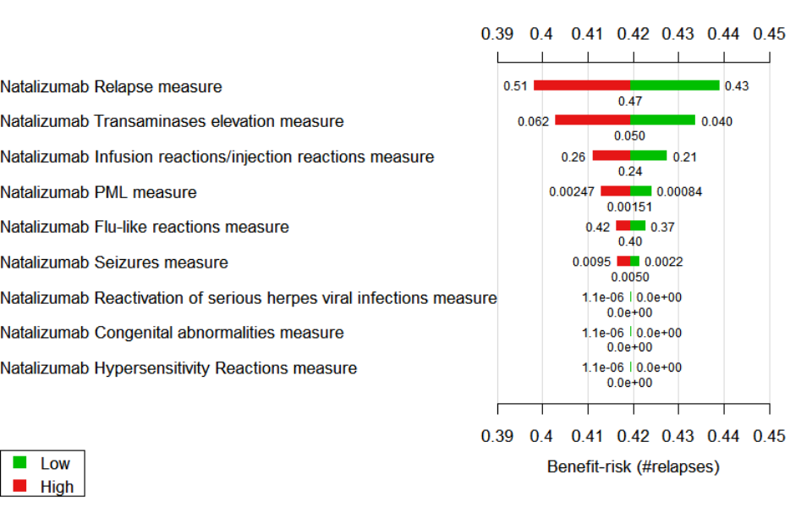
Task: Click the green Low legend swatch
Action: tap(20, 463)
